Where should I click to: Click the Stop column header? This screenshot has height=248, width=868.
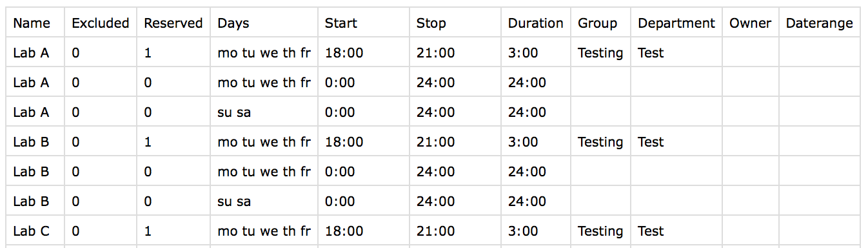point(455,23)
